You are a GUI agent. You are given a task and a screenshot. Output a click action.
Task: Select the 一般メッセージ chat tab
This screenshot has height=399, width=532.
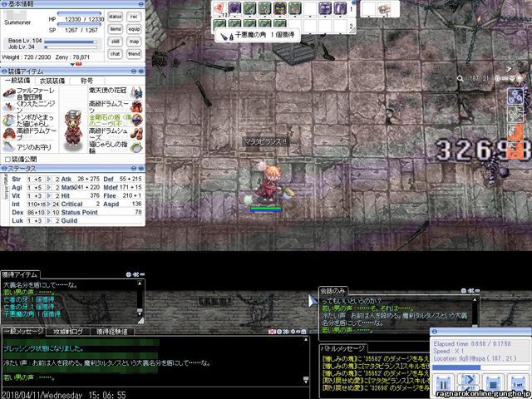pyautogui.click(x=23, y=332)
